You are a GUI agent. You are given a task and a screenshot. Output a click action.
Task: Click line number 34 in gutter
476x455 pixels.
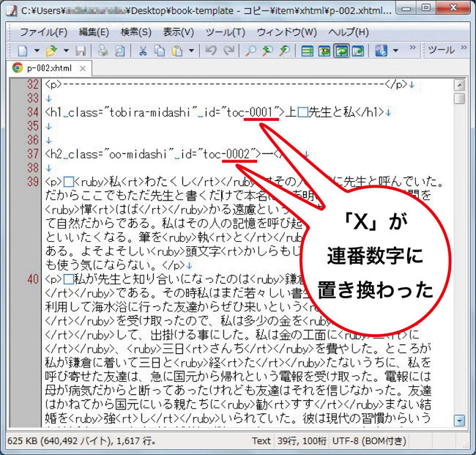tap(33, 112)
